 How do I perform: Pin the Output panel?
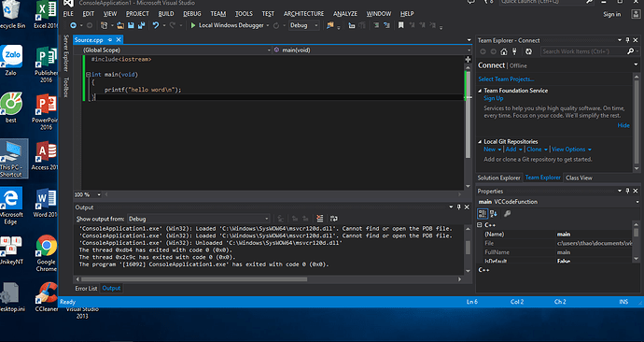459,207
